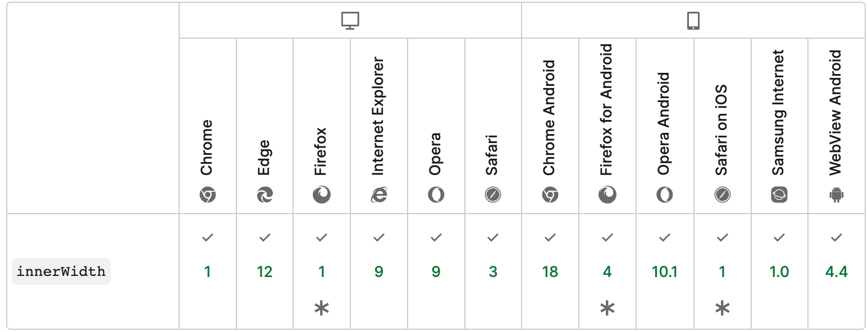Click the Edge browser icon

(x=264, y=195)
